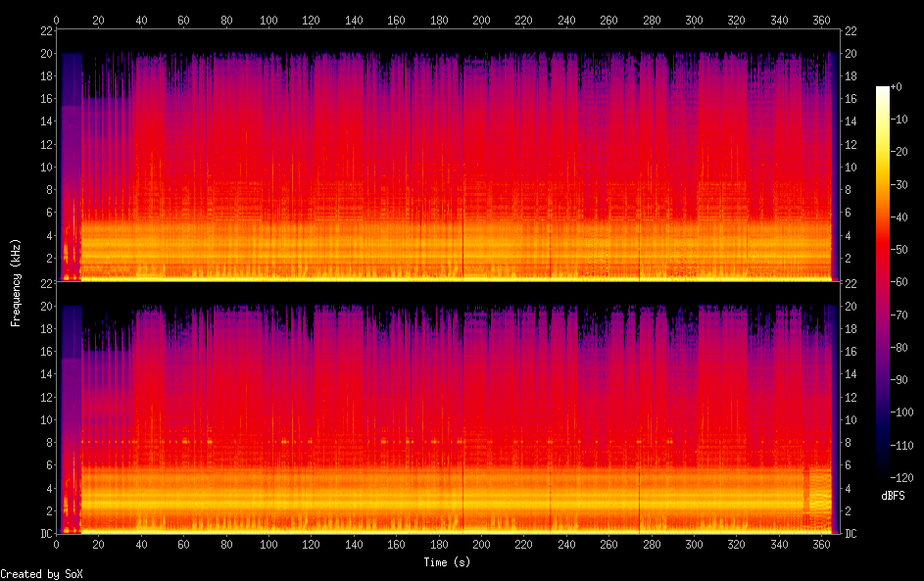This screenshot has width=924, height=581.
Task: Click the 8 kHz tick on lower channel's right axis
Action: pyautogui.click(x=848, y=443)
